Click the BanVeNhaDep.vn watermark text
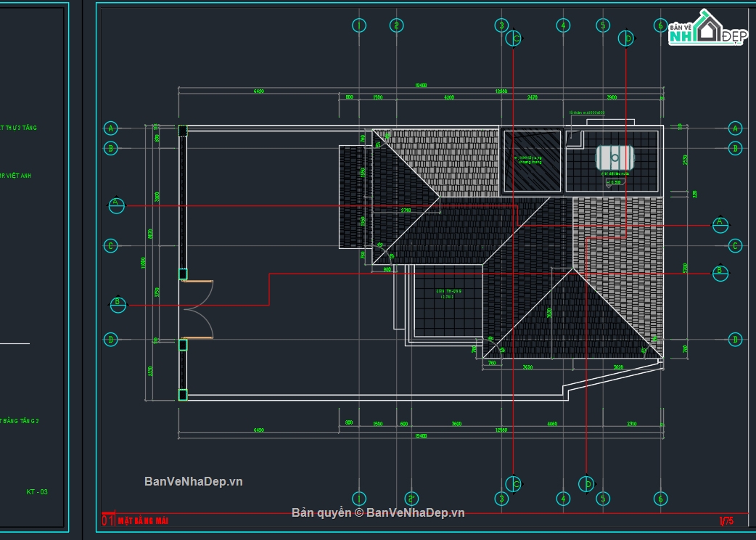Viewport: 756px width, 540px height. tap(192, 480)
